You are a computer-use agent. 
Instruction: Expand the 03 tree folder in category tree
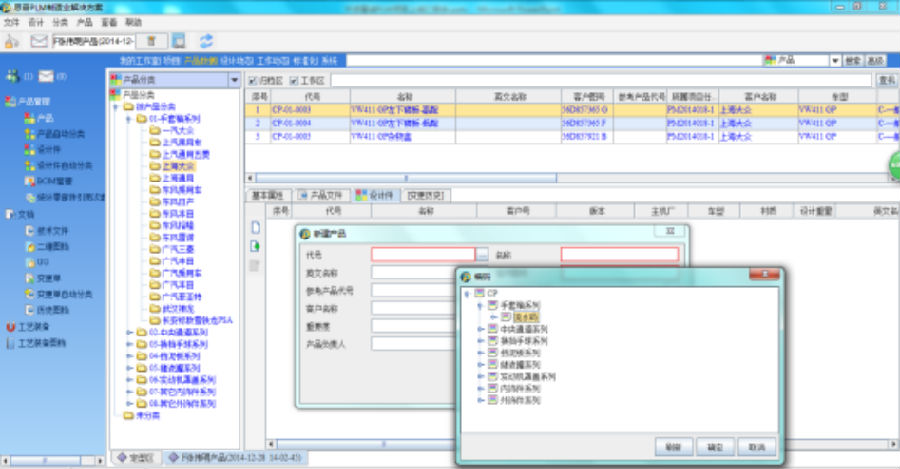click(130, 344)
